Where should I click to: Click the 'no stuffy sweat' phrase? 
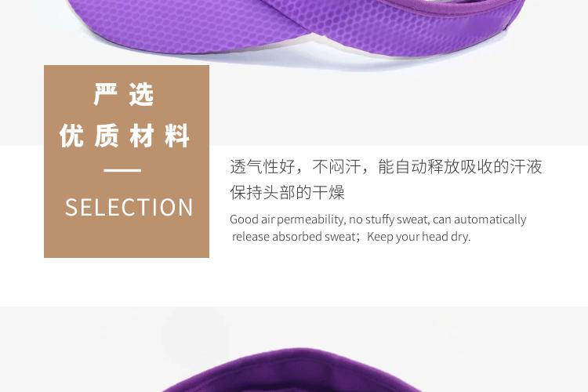[x=389, y=220]
